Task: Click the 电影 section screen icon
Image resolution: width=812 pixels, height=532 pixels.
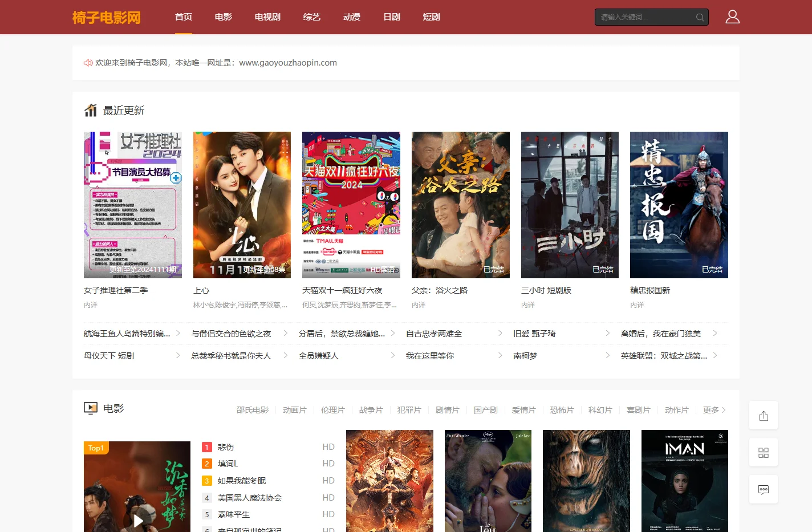Action: click(x=91, y=408)
